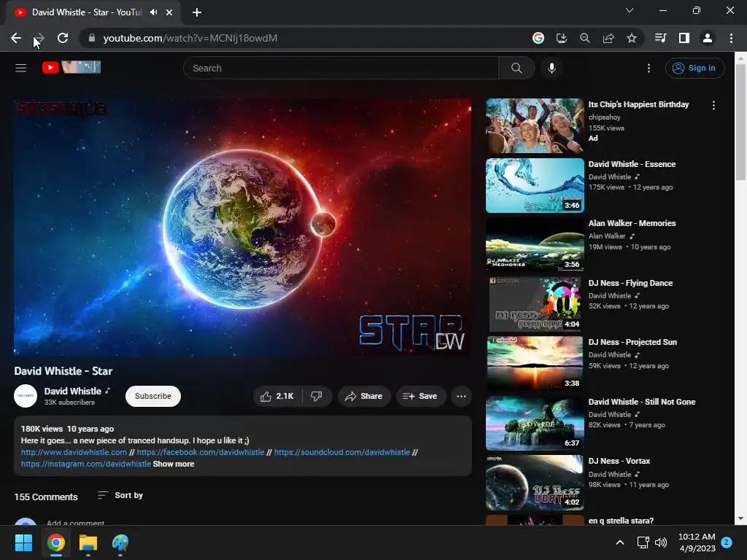
Task: Sign in to YouTube
Action: [694, 68]
